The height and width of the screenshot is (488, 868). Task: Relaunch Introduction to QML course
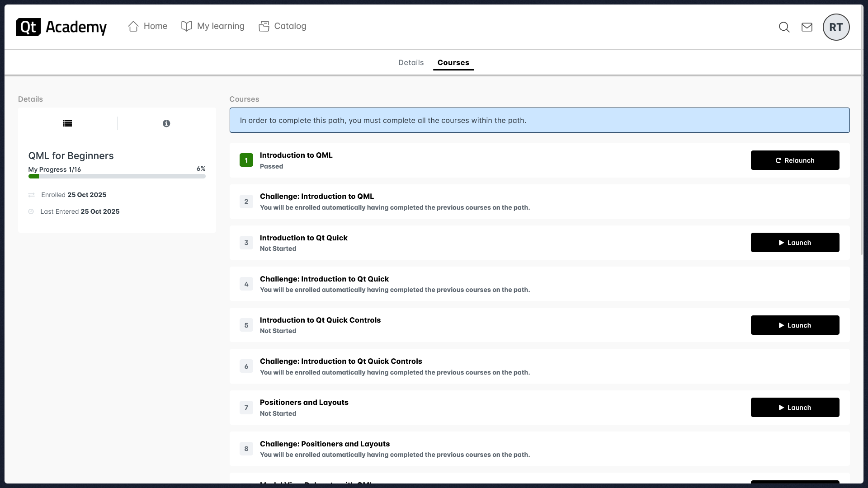tap(794, 160)
